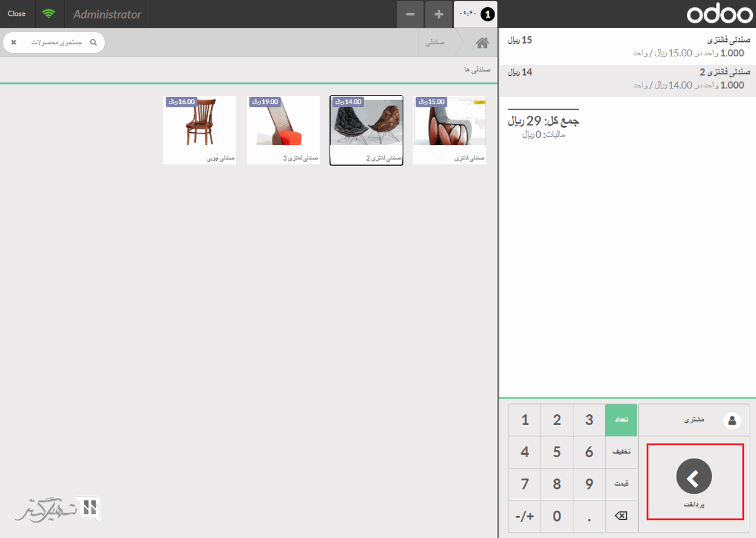Toggle the +/- sign on numpad
The height and width of the screenshot is (538, 756).
(x=525, y=517)
